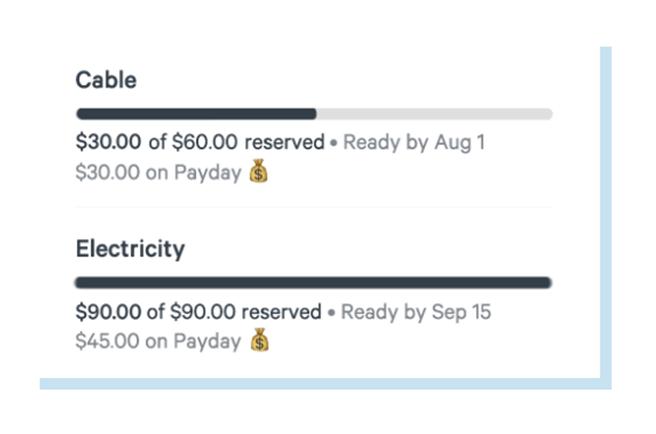Click the bullet separator before "Ready by Aug 1"
The height and width of the screenshot is (434, 656).
(x=334, y=143)
